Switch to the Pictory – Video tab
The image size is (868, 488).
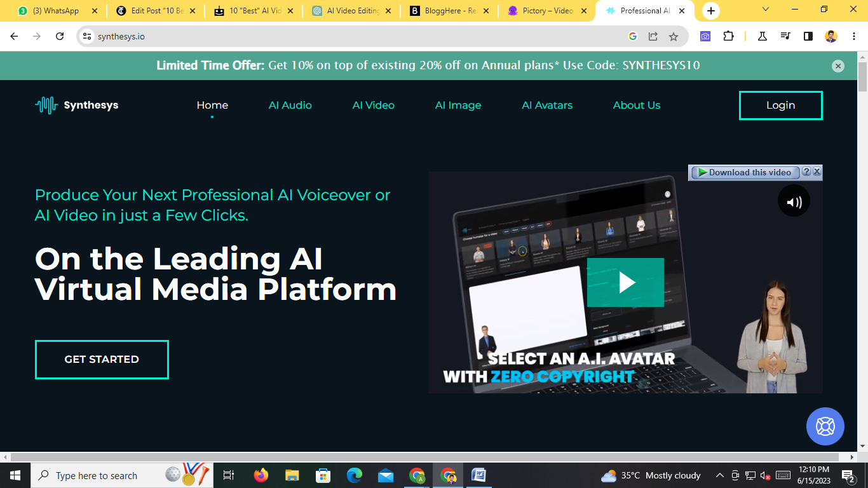[547, 11]
